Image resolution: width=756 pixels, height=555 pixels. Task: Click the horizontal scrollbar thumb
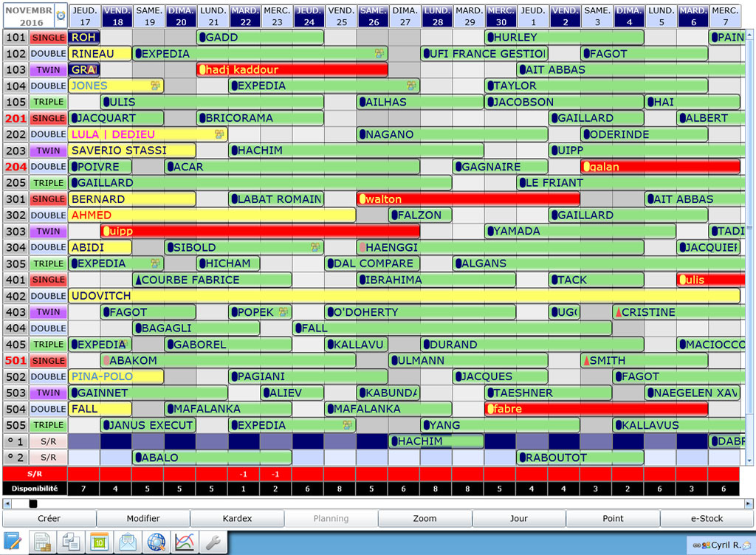[x=32, y=503]
